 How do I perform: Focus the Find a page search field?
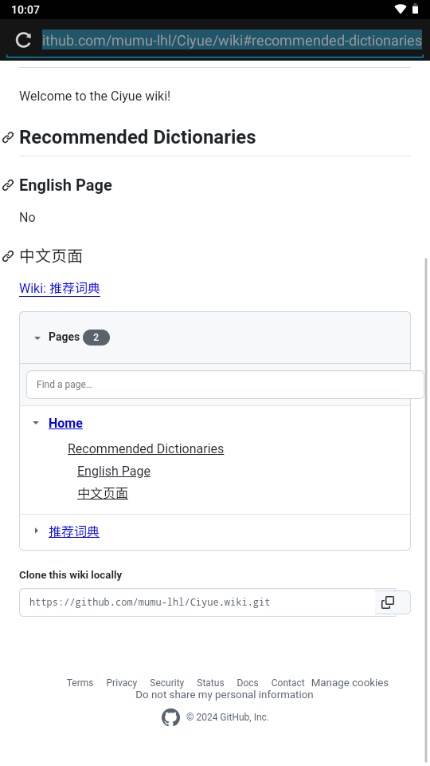[225, 384]
